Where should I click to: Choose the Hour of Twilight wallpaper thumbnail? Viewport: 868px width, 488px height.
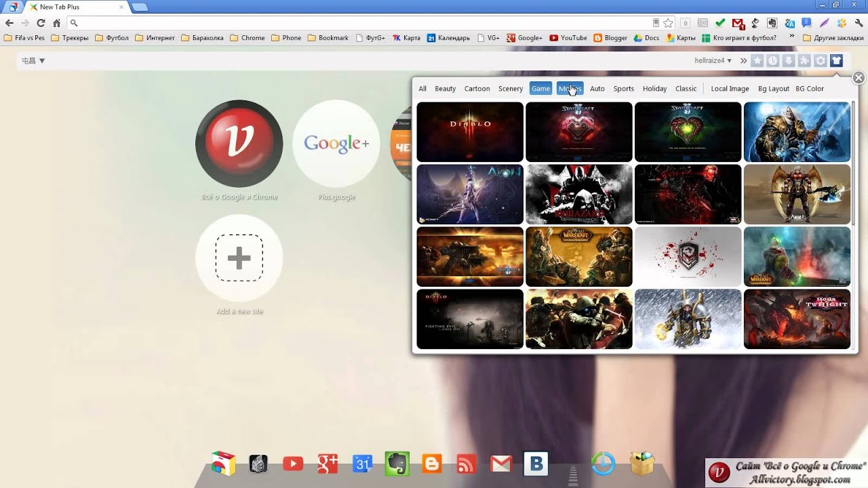coord(797,319)
